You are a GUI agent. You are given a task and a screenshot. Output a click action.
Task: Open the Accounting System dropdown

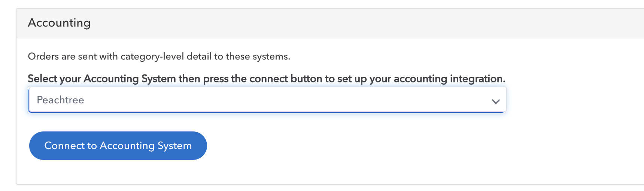[267, 100]
